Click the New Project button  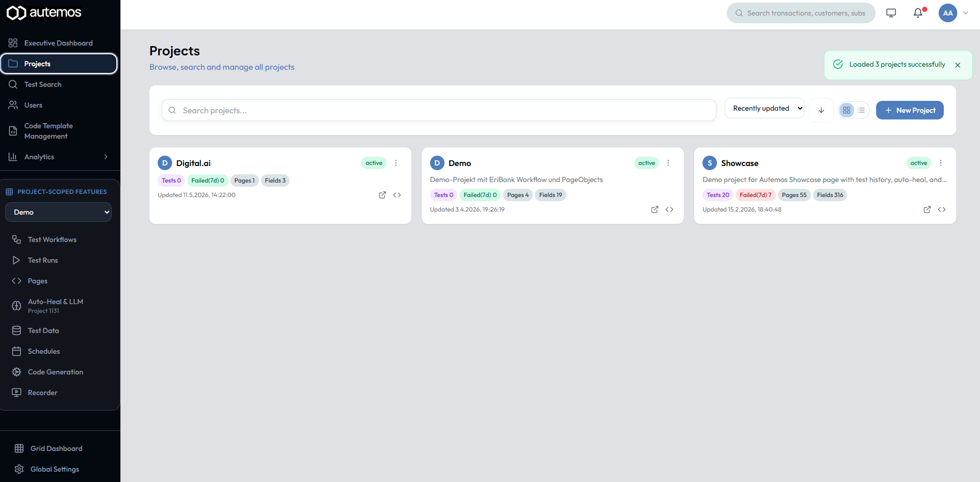pyautogui.click(x=910, y=110)
